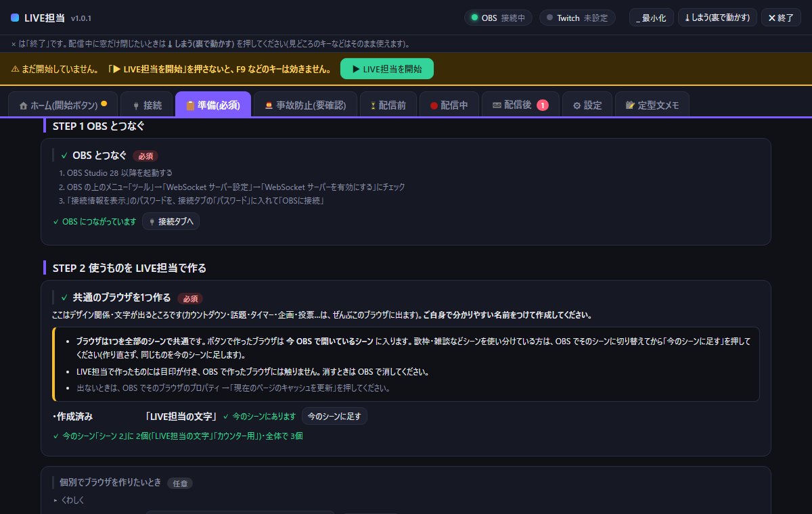Click the OBS につながっています status text

[x=95, y=221]
